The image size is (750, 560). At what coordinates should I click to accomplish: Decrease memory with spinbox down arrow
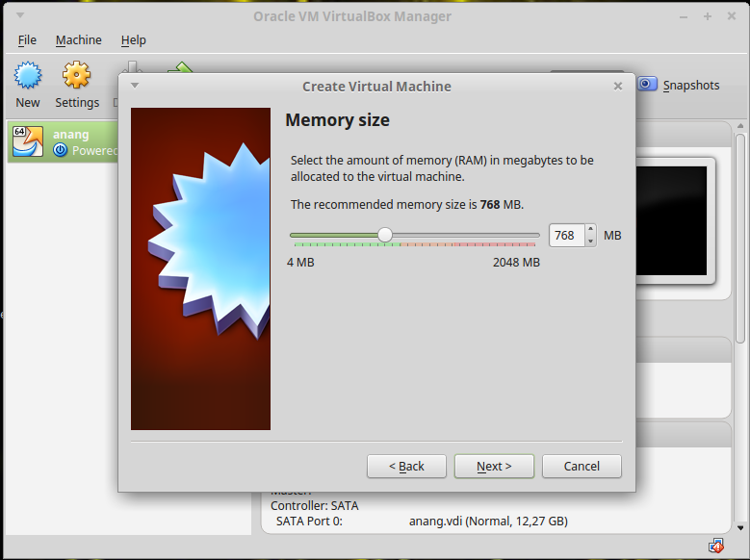591,241
